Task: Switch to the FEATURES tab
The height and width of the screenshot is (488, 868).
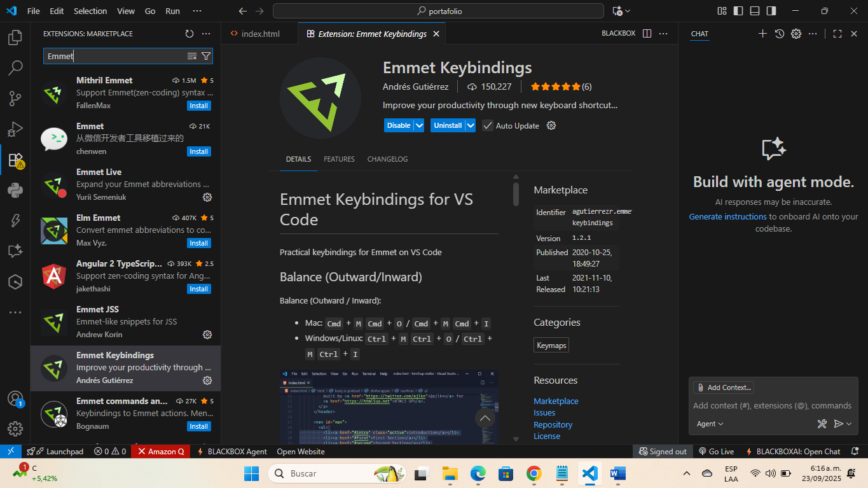Action: (339, 159)
